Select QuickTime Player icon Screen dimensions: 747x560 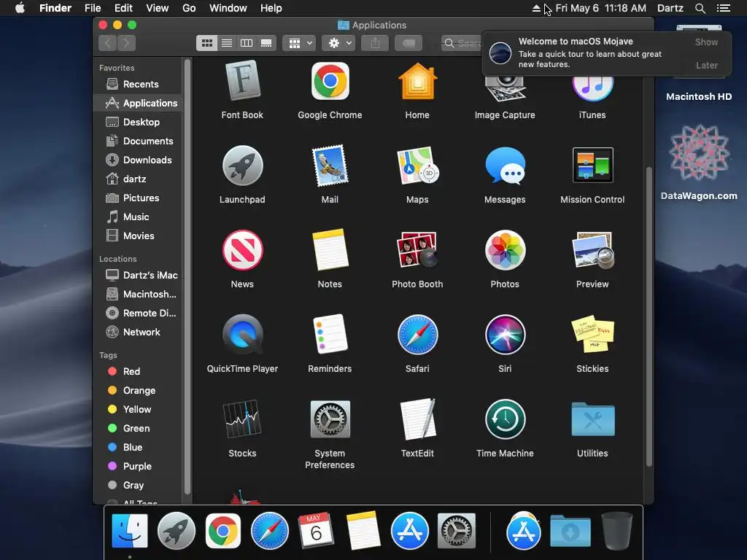pyautogui.click(x=242, y=335)
